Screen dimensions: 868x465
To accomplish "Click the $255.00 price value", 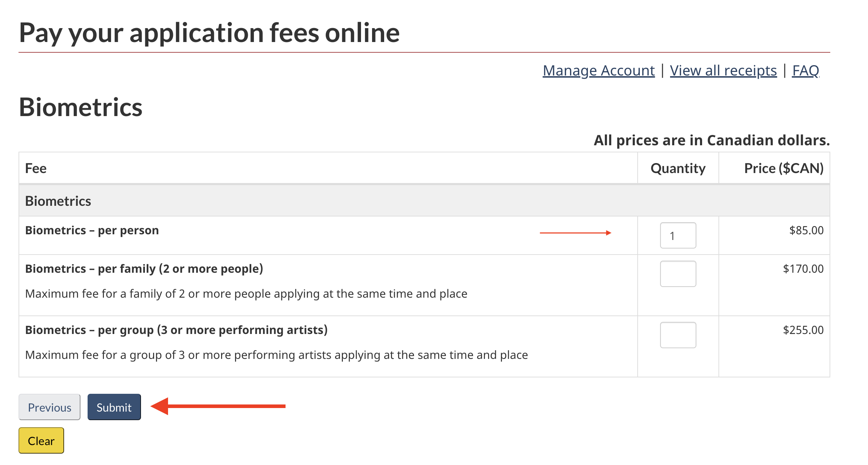I will (x=803, y=330).
